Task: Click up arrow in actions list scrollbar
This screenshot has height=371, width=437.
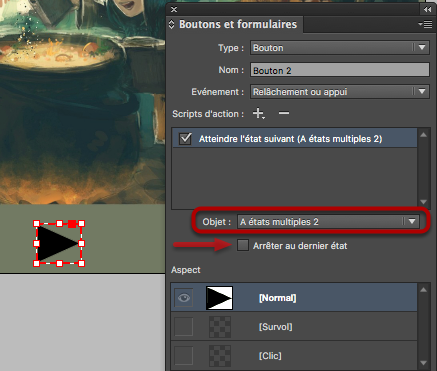Action: coord(423,135)
